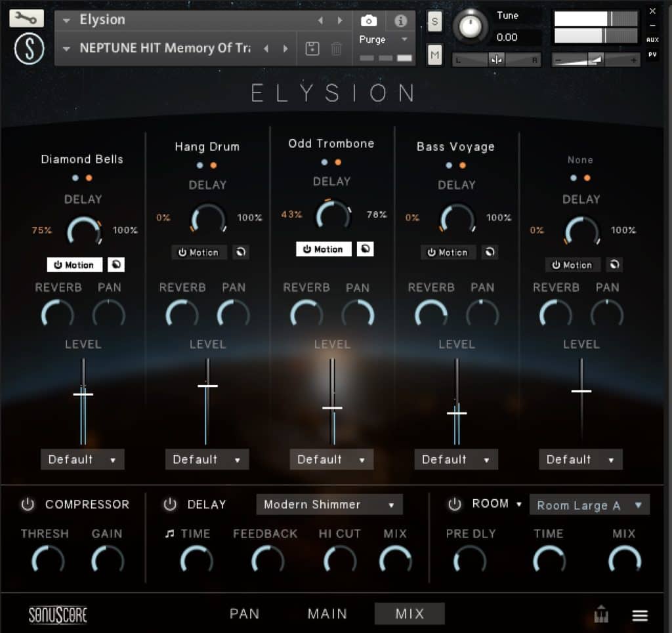Viewport: 672px width, 633px height.
Task: Take a snapshot with the camera icon
Action: (x=369, y=20)
